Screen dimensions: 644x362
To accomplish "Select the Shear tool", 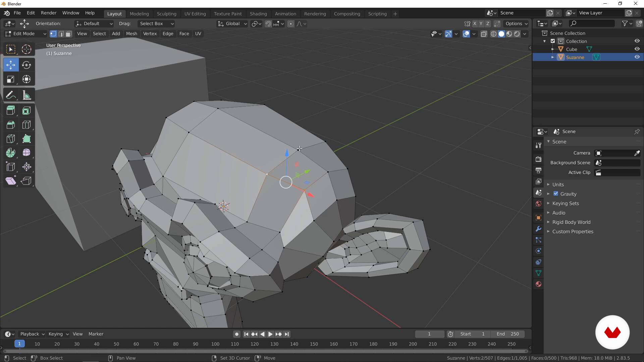I will click(11, 181).
